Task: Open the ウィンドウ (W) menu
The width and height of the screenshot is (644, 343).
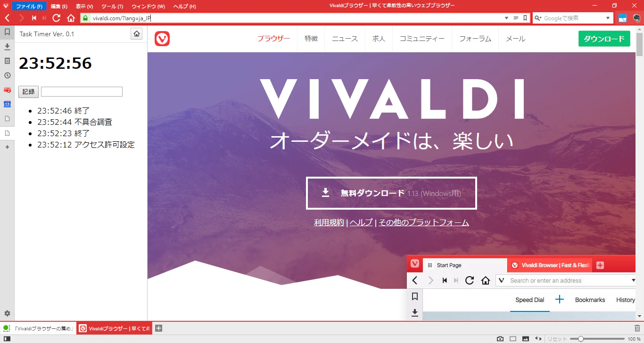Action: pyautogui.click(x=148, y=7)
